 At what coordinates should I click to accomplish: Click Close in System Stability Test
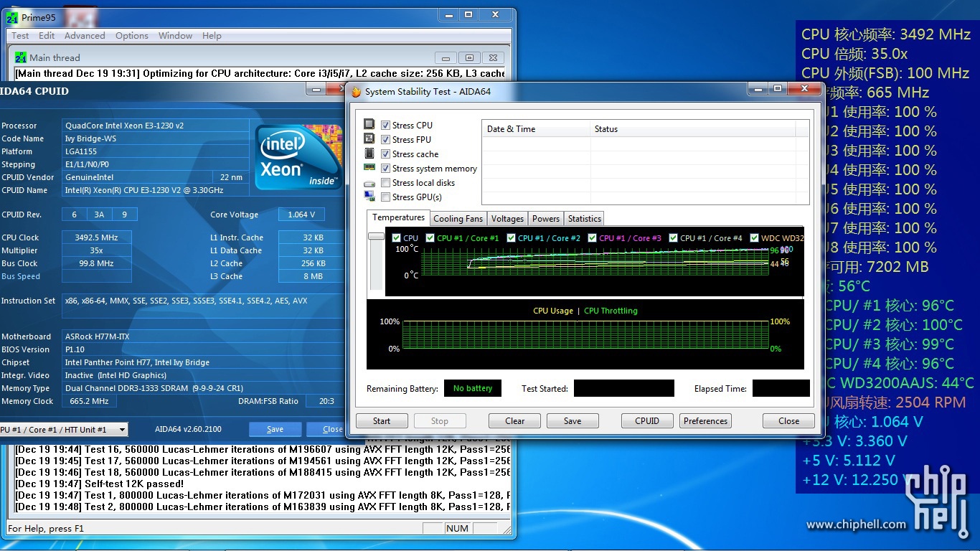(x=788, y=421)
